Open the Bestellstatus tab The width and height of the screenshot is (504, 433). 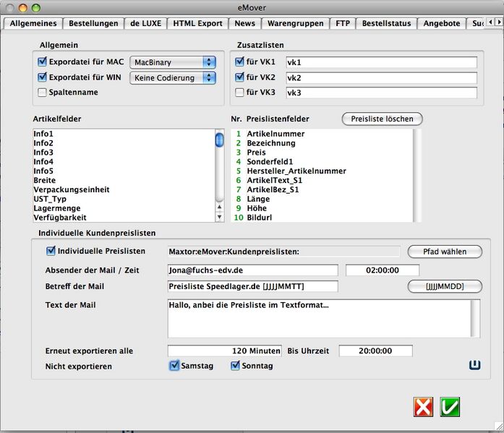click(x=386, y=23)
